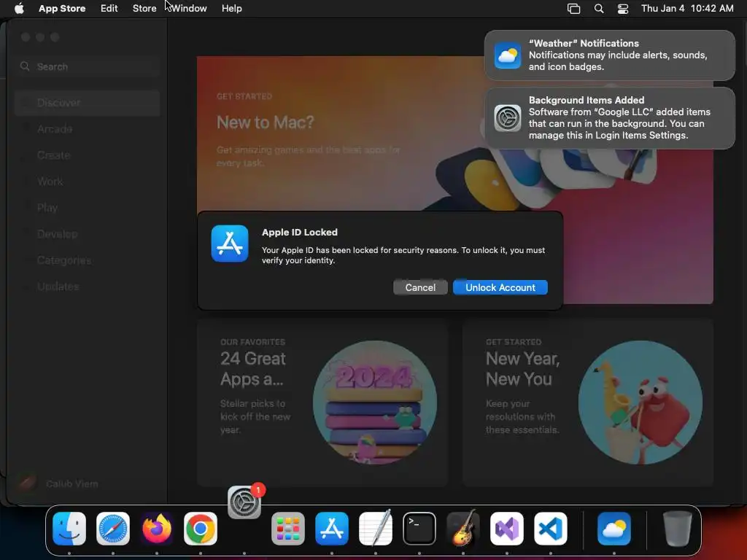Open the Trash from the Dock

[677, 529]
